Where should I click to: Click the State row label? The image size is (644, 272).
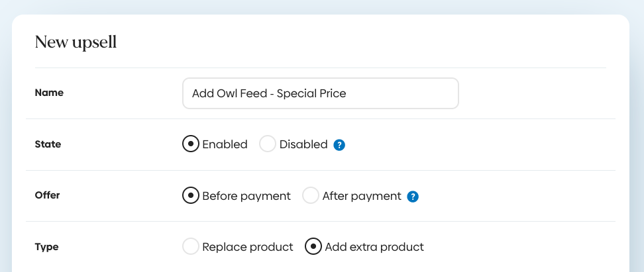tap(48, 144)
